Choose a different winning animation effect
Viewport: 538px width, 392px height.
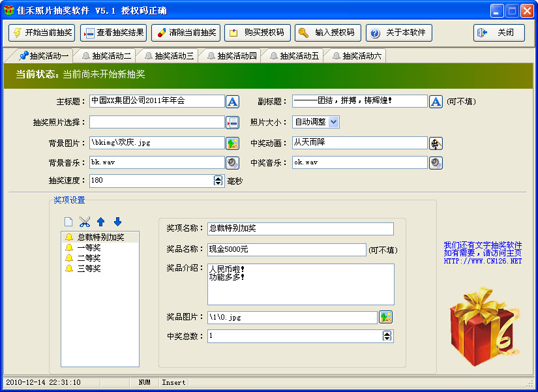435,142
